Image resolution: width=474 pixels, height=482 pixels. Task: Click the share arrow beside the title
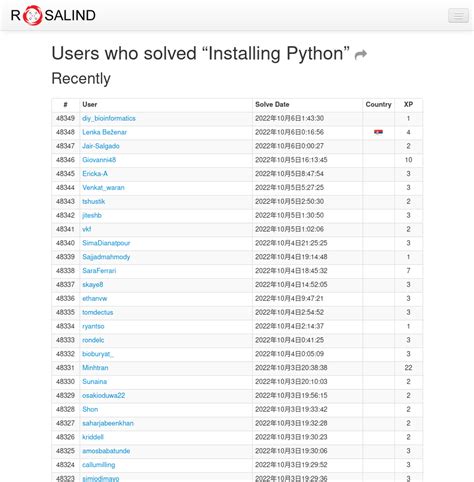(361, 54)
